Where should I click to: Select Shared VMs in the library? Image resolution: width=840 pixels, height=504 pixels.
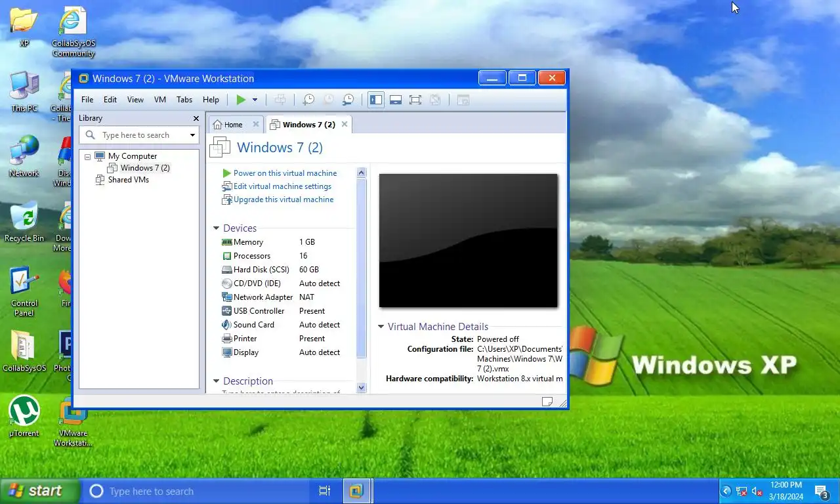[x=129, y=180]
